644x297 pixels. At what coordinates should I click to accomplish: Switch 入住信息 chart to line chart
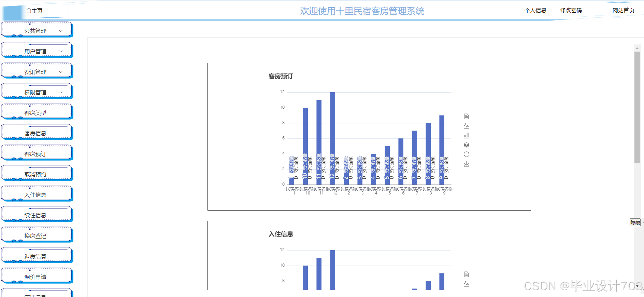(467, 284)
